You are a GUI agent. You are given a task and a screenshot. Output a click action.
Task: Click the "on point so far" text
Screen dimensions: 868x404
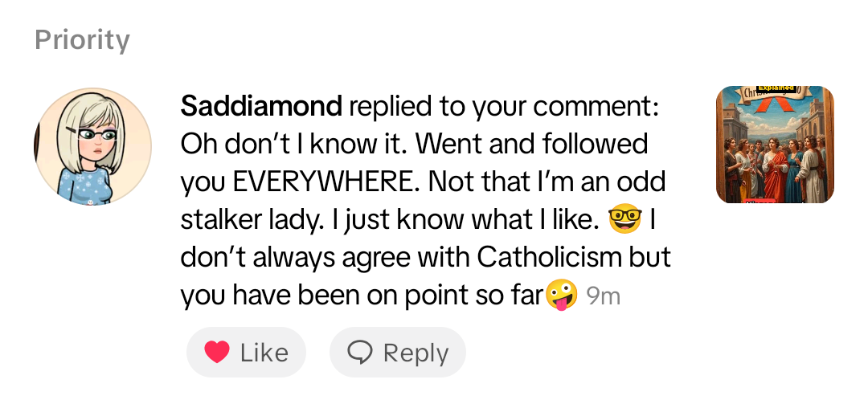coord(450,296)
